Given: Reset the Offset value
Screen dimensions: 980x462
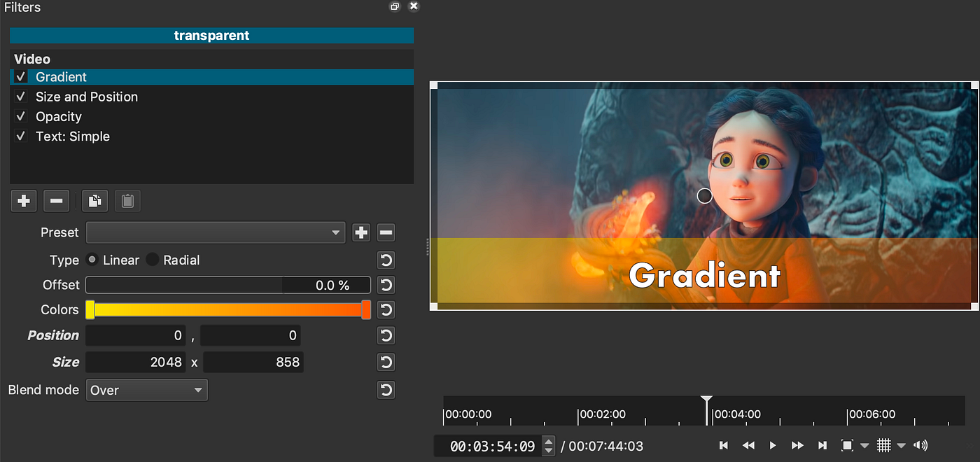Looking at the screenshot, I should pos(386,285).
